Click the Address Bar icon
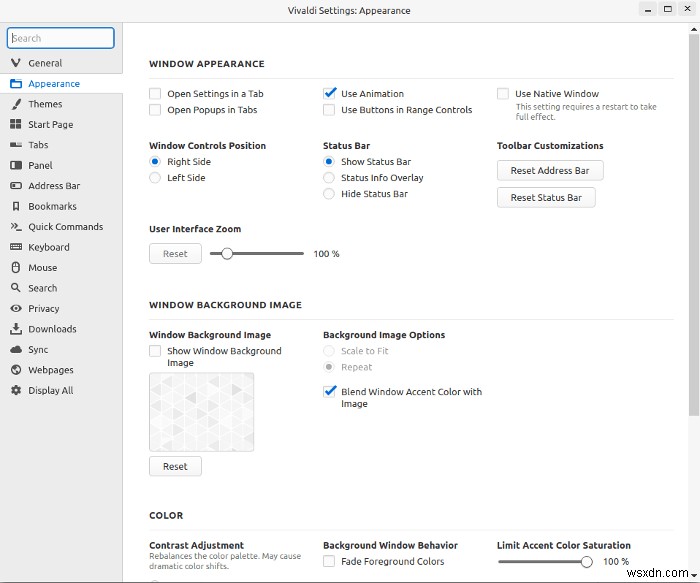The width and height of the screenshot is (700, 583). 16,186
